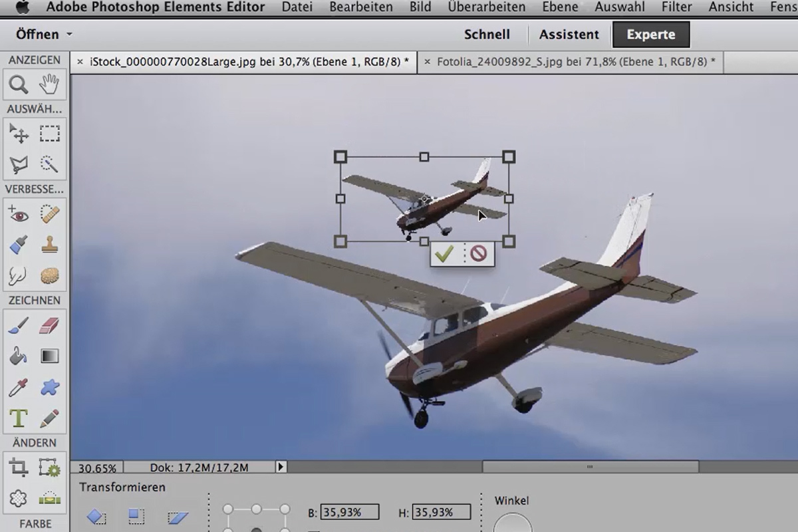Open the Ansicht menu

coord(731,7)
